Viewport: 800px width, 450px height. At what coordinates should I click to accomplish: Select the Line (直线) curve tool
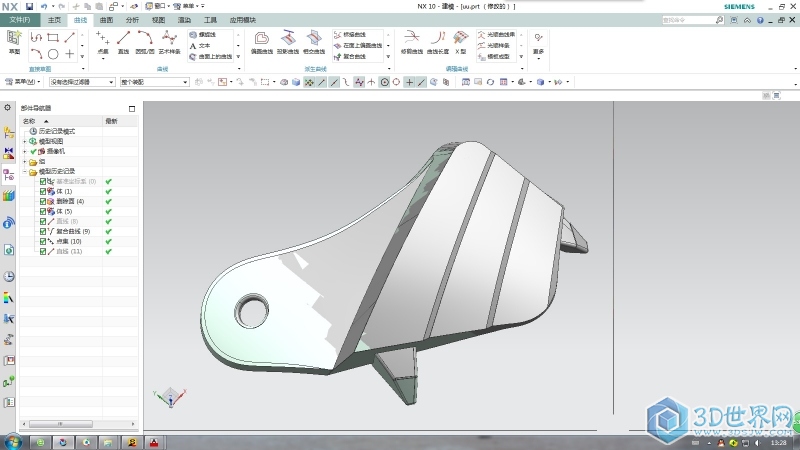[x=124, y=39]
